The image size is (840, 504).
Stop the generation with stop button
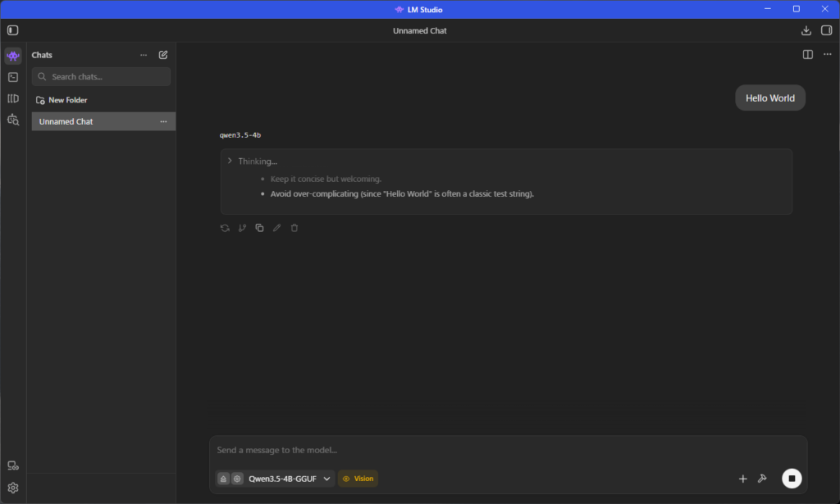click(x=792, y=479)
